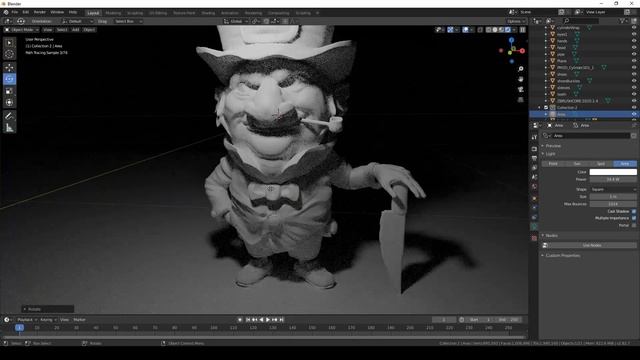The width and height of the screenshot is (640, 360).
Task: Switch to the Animation workspace tab
Action: coord(230,13)
